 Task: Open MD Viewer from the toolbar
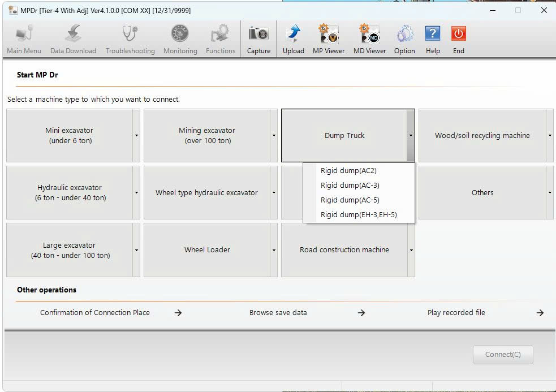[368, 37]
